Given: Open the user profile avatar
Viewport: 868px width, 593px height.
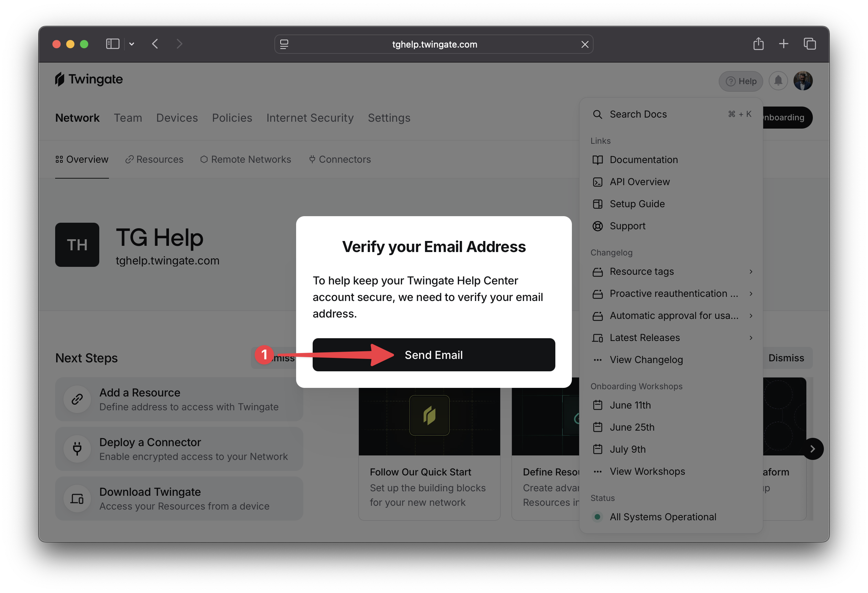Looking at the screenshot, I should (803, 81).
